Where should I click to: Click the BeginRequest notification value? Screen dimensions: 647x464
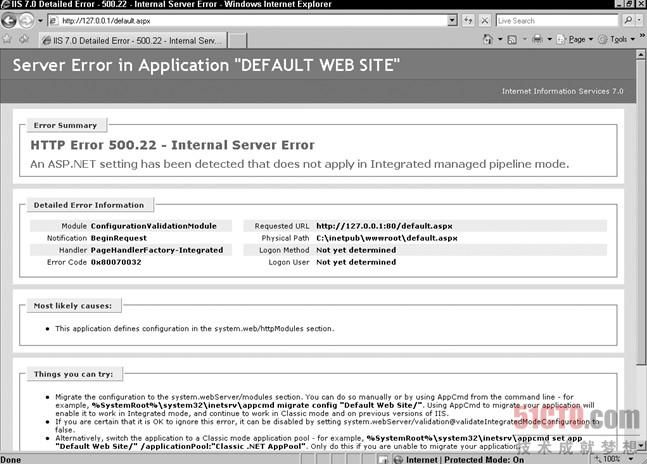point(119,238)
